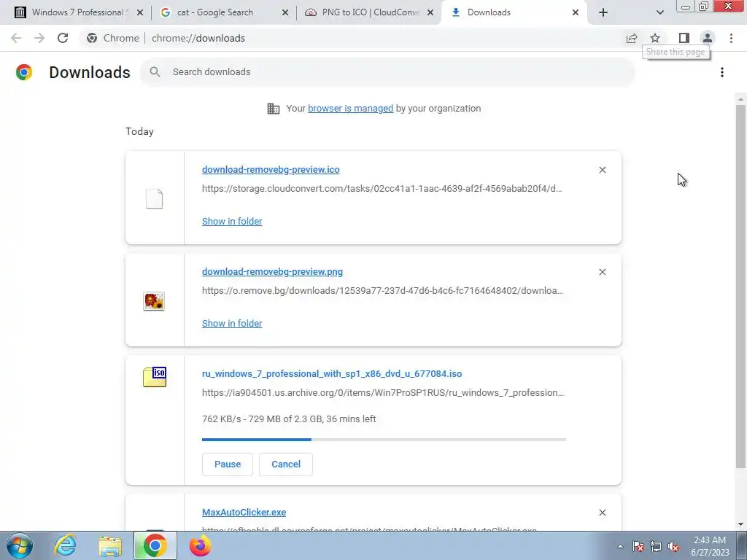Close the Downloads tab
Screen dimensions: 747x560
click(x=576, y=12)
